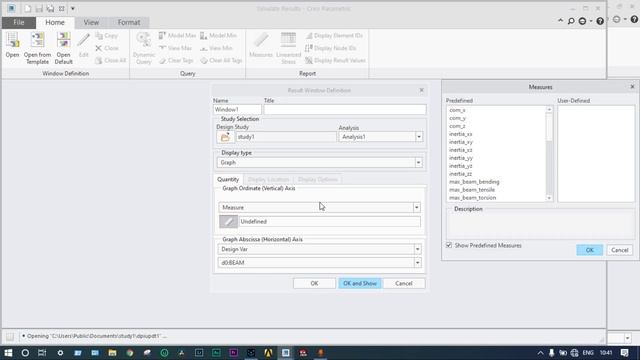
Task: Click Cancel in the Measures dialog
Action: click(620, 250)
